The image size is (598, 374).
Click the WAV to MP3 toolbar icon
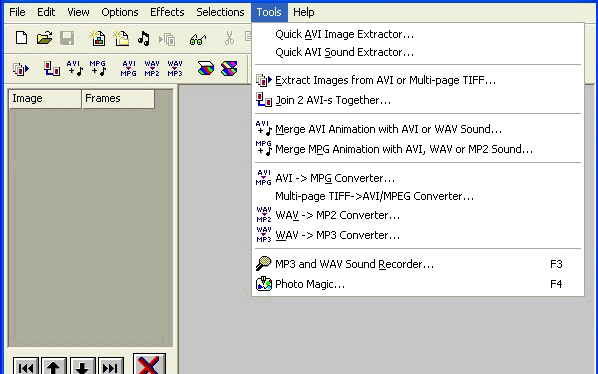(x=175, y=69)
